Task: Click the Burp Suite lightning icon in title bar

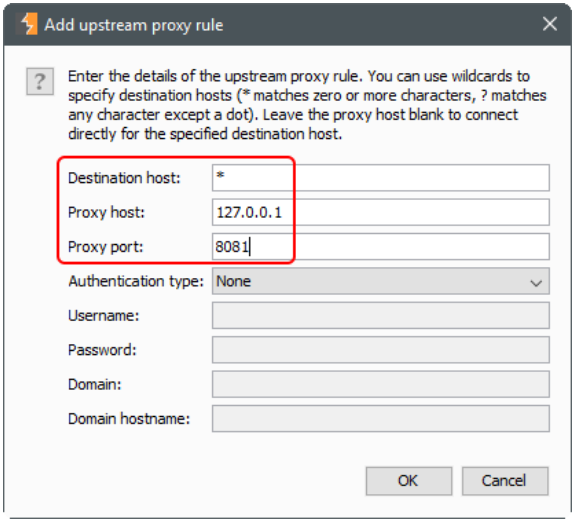Action: [x=28, y=24]
